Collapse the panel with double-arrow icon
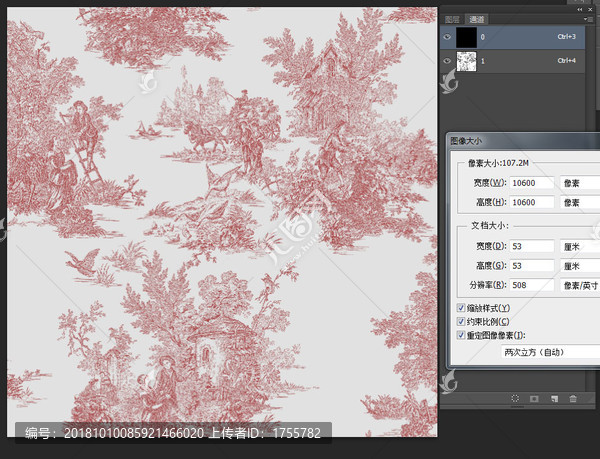 580,10
